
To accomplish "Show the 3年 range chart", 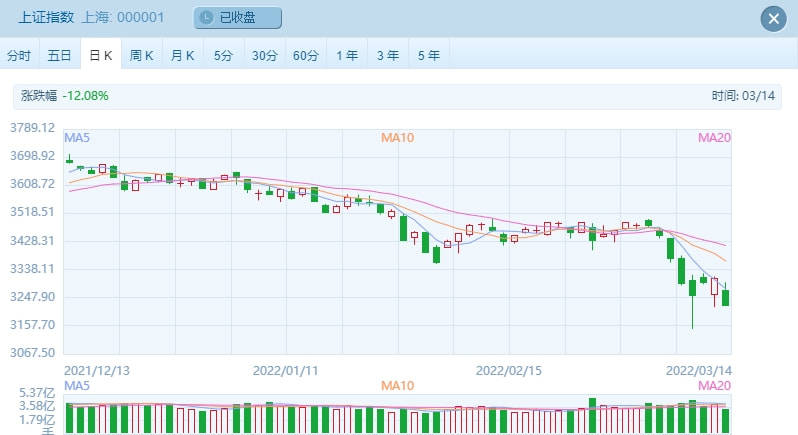I will pos(387,55).
